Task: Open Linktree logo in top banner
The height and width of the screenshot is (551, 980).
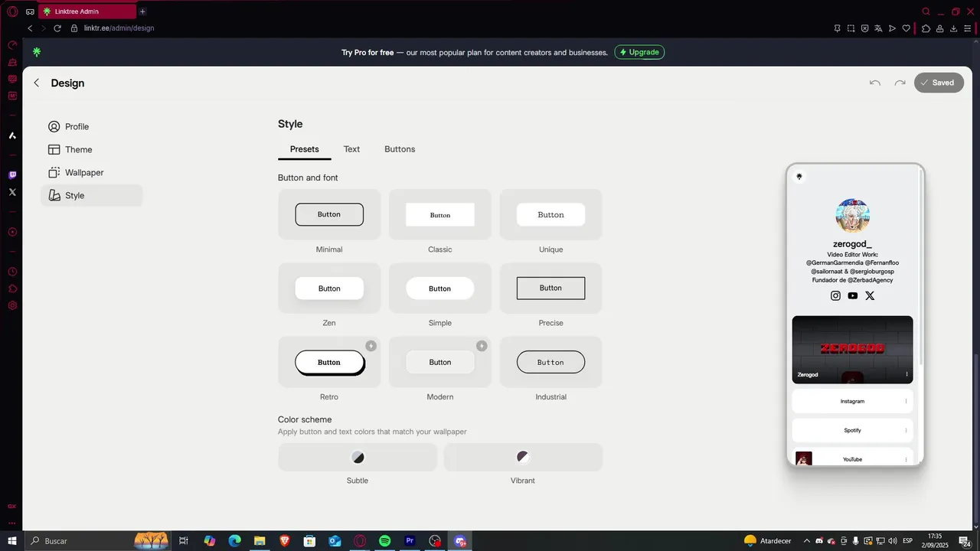Action: pyautogui.click(x=36, y=52)
